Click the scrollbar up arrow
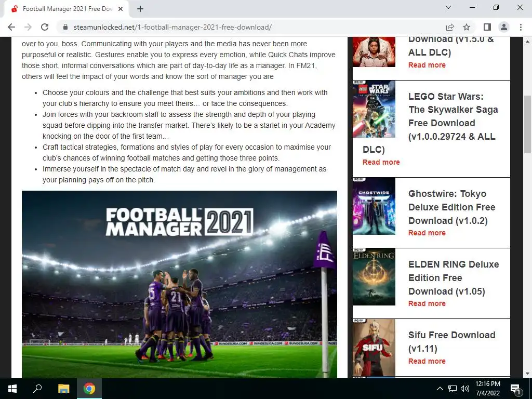This screenshot has width=532, height=399. click(527, 42)
